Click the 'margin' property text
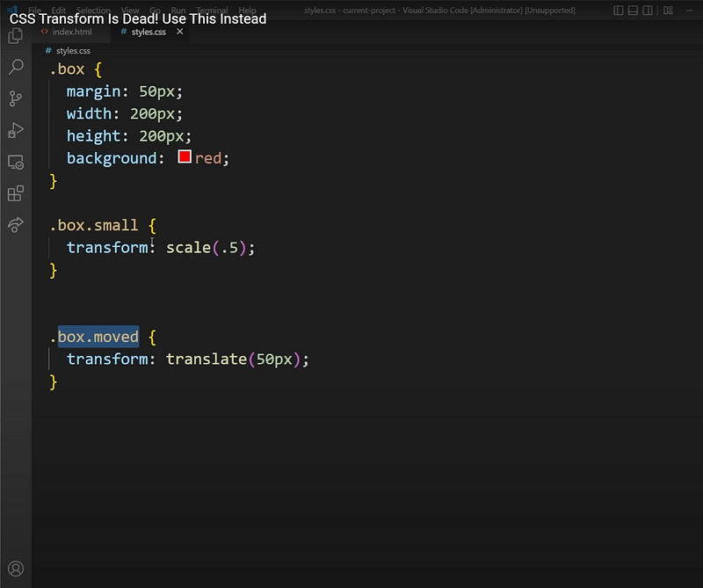The image size is (703, 588). [94, 91]
